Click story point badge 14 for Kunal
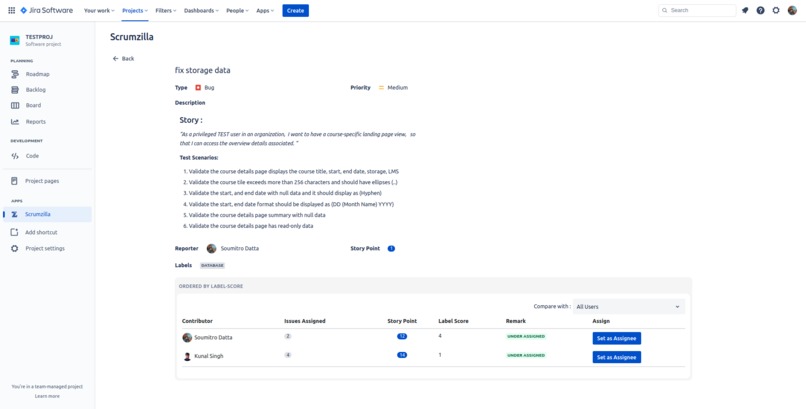 (402, 355)
